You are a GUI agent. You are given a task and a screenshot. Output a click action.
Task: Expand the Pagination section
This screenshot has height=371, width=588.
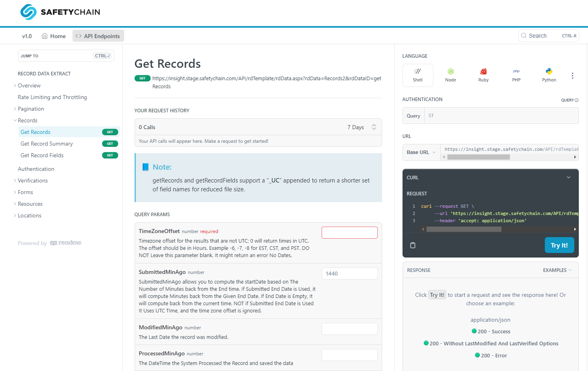point(15,109)
